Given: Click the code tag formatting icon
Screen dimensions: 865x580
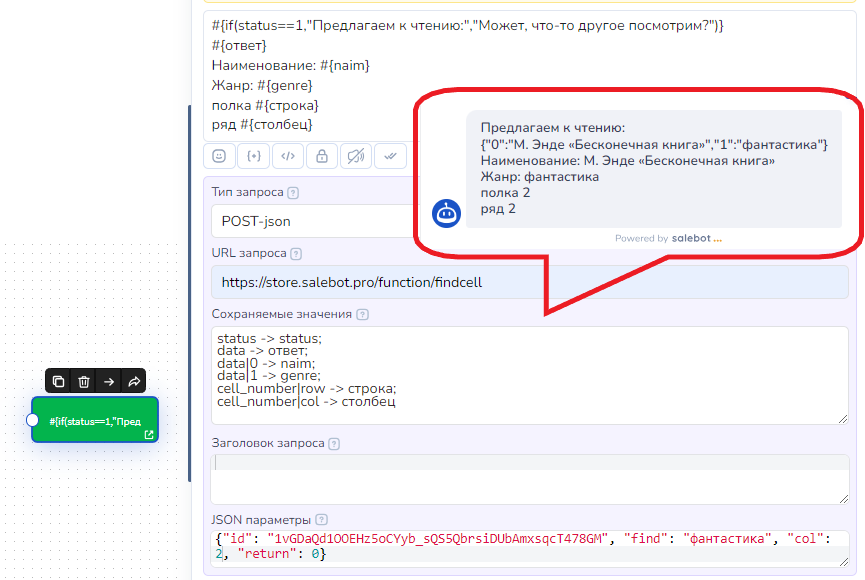Looking at the screenshot, I should [x=287, y=156].
